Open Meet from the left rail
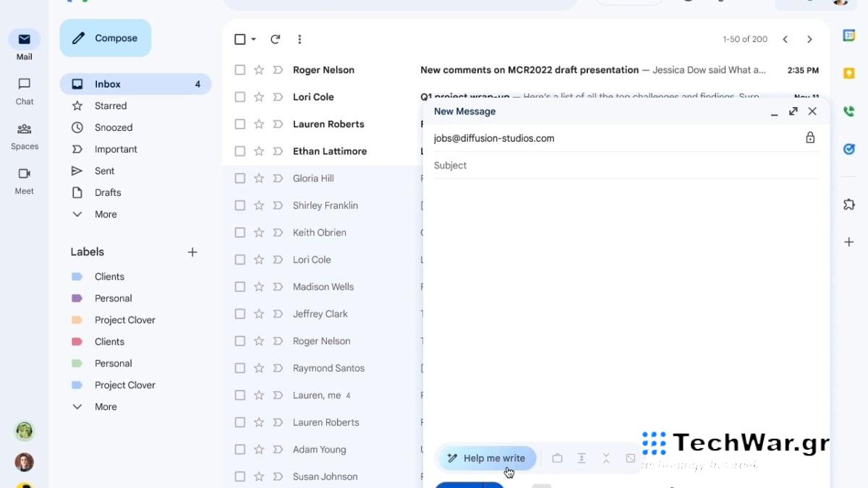The height and width of the screenshot is (488, 868). click(x=24, y=179)
